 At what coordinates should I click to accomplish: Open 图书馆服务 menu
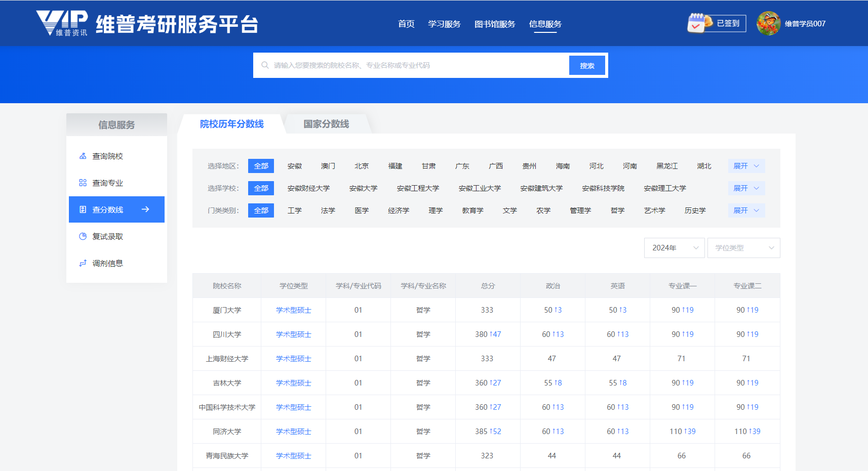click(495, 24)
